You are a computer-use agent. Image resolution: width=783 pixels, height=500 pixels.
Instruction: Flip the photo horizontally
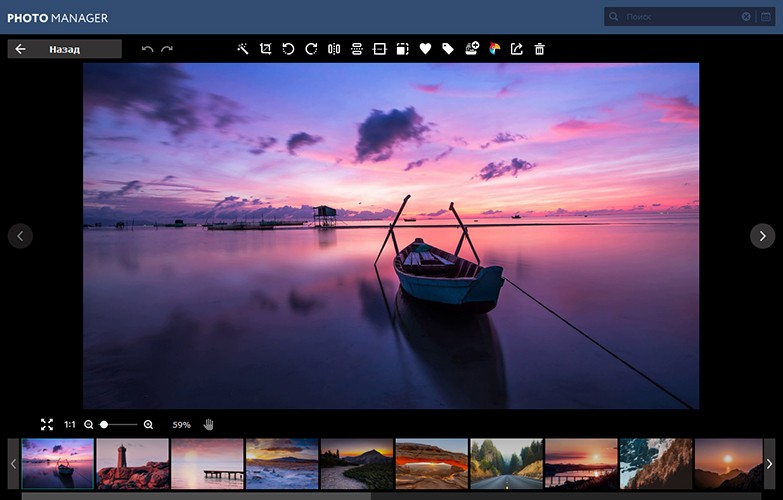tap(334, 48)
